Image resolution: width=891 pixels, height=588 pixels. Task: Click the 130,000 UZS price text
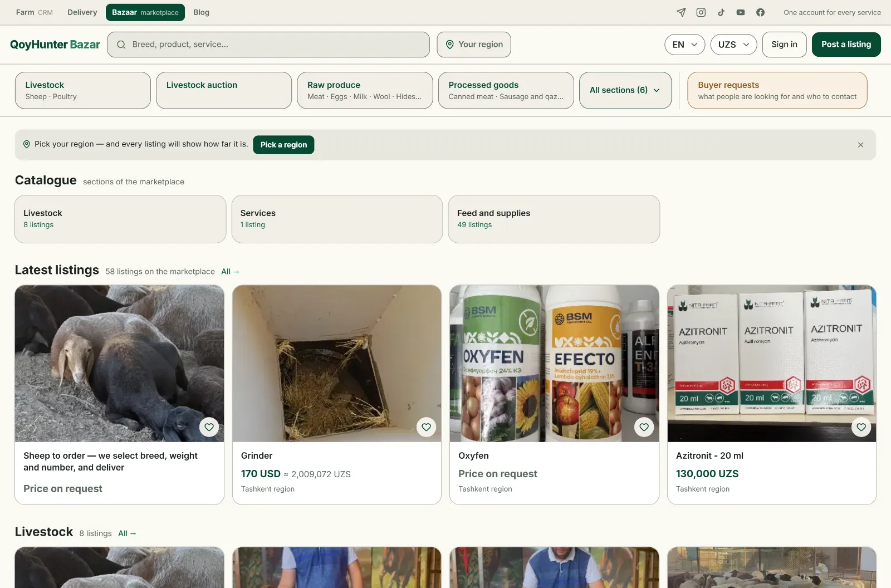707,474
